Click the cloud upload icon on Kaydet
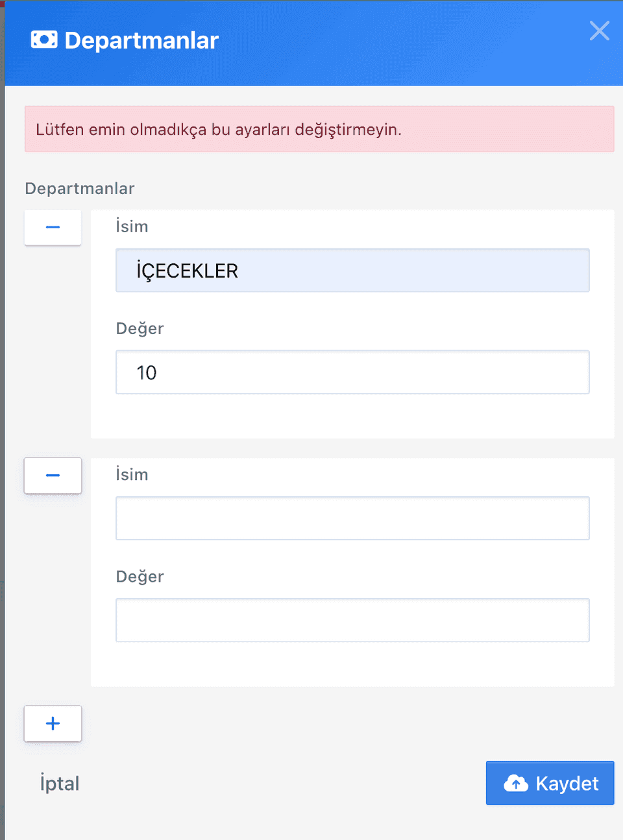 point(517,784)
